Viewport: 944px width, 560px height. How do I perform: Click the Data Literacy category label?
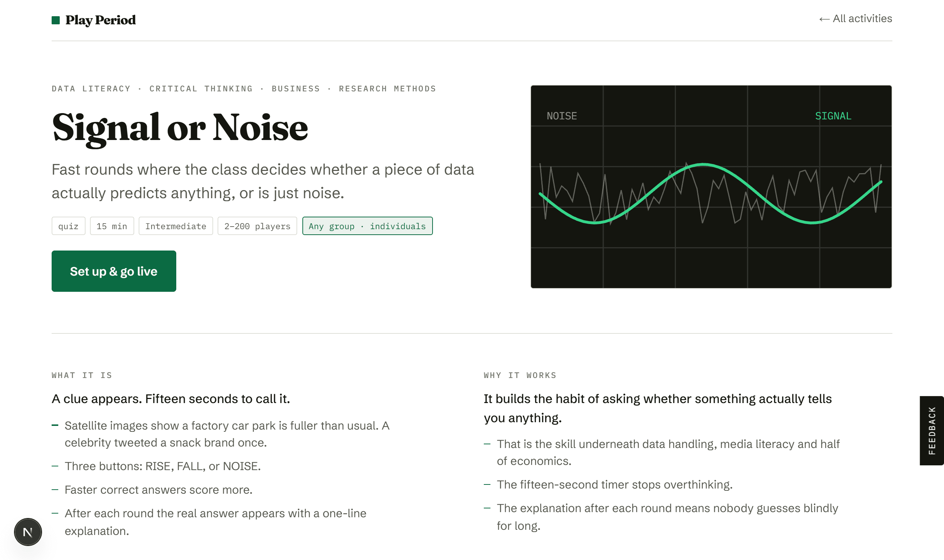point(91,89)
